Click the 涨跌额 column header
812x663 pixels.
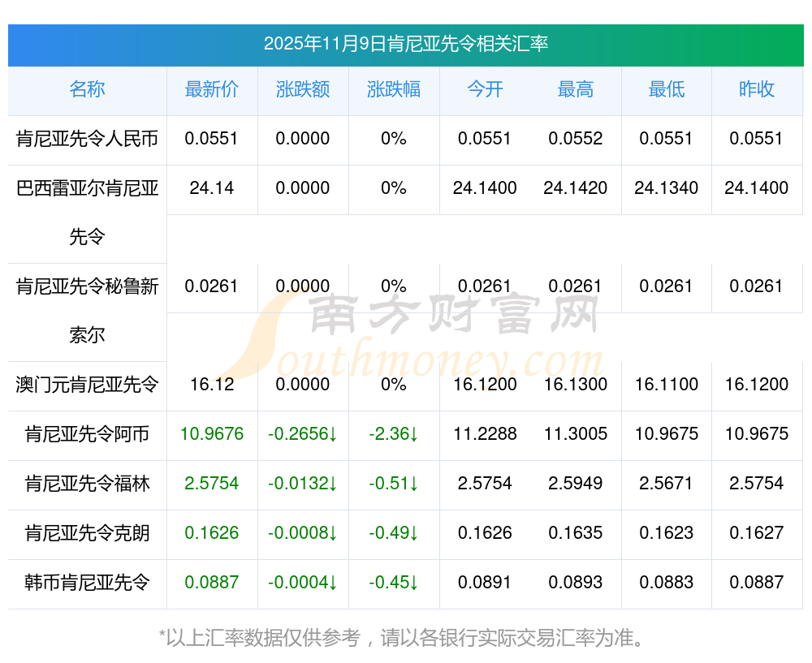tap(302, 90)
